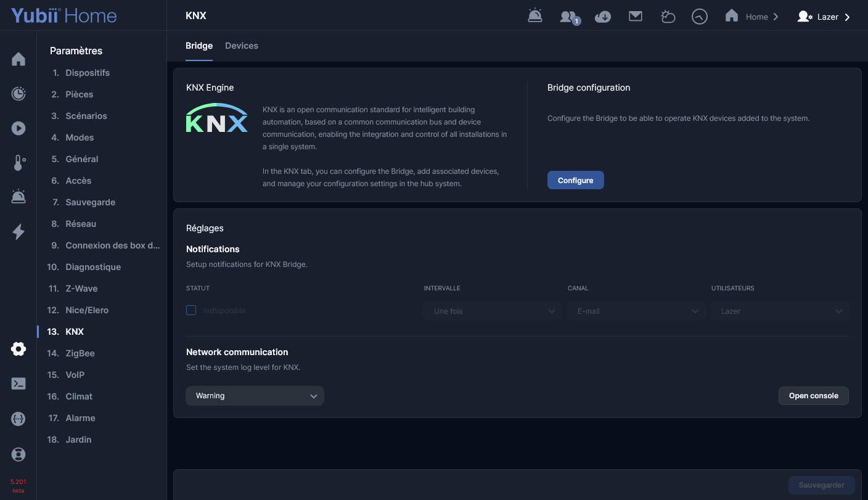This screenshot has height=500, width=868.
Task: Switch to the Devices tab
Action: coord(242,46)
